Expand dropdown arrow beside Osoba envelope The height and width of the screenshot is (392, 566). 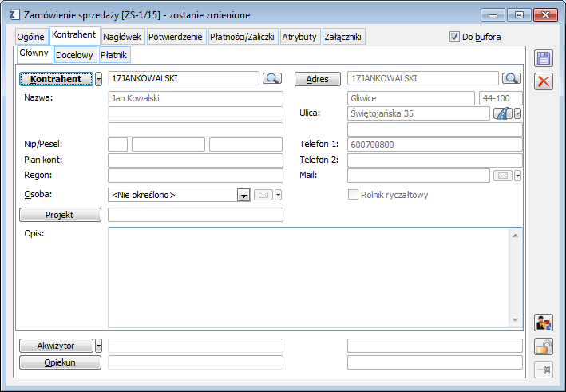tap(278, 195)
